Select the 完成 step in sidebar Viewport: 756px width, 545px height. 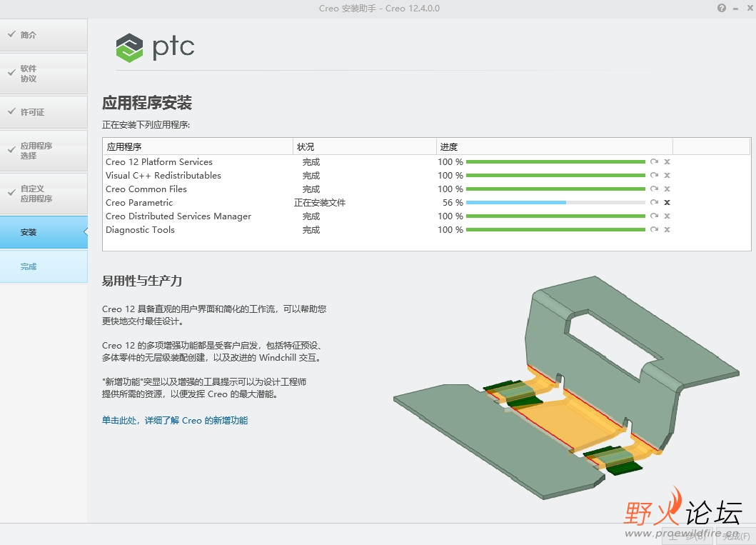(x=44, y=266)
